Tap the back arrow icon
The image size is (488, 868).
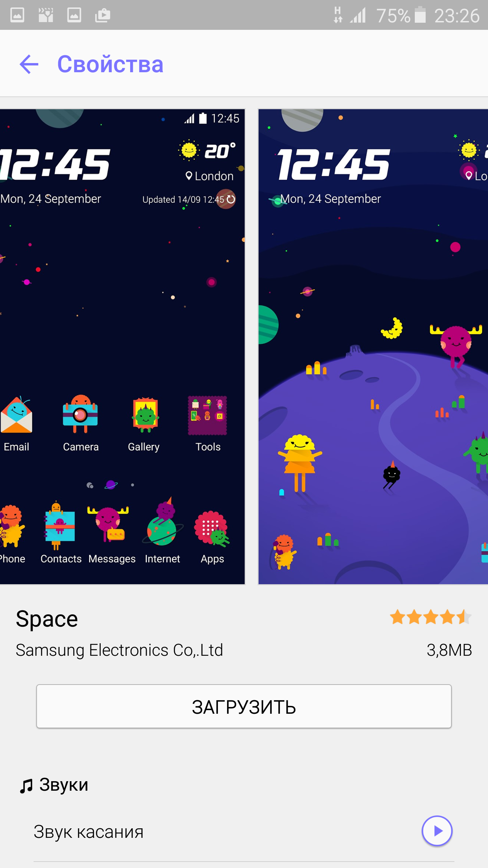(x=29, y=64)
